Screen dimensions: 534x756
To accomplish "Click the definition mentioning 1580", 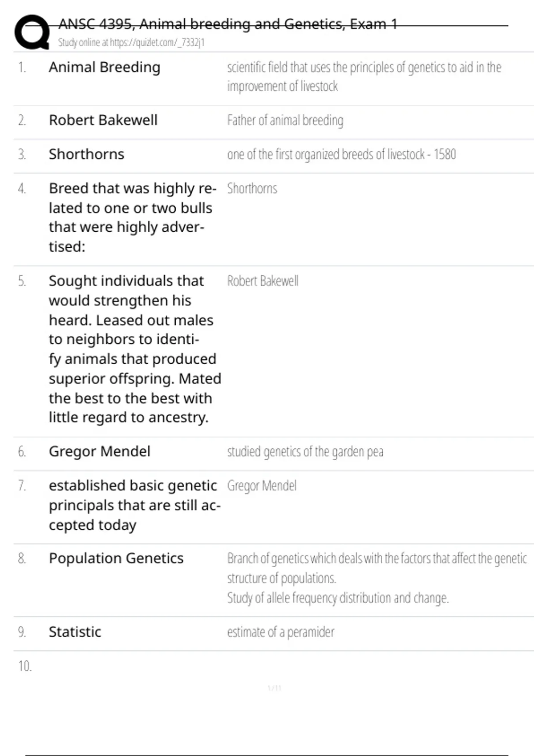I will click(341, 154).
